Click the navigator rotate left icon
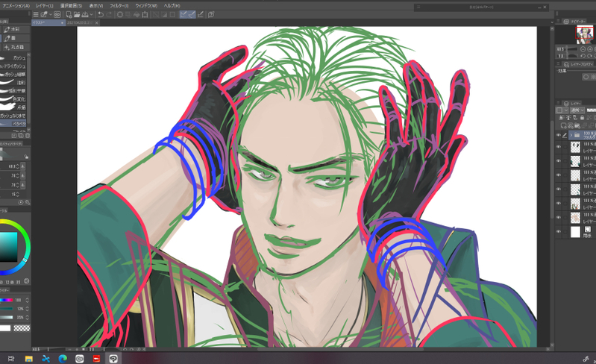Screen dimensions: 596x364 point(583,56)
